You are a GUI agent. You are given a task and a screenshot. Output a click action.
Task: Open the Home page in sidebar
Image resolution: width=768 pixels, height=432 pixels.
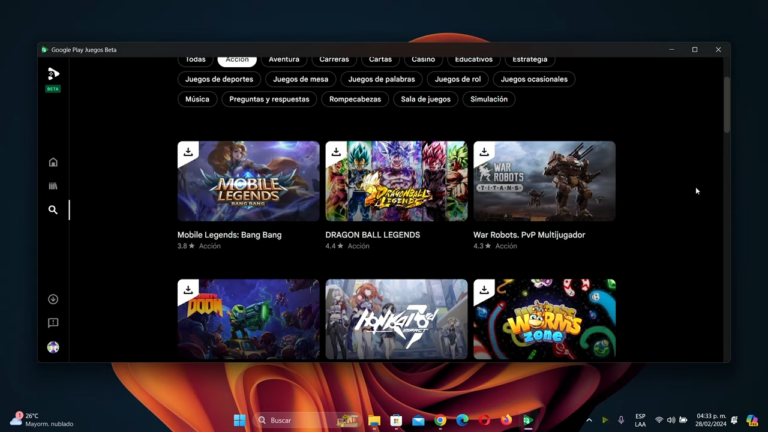point(53,162)
